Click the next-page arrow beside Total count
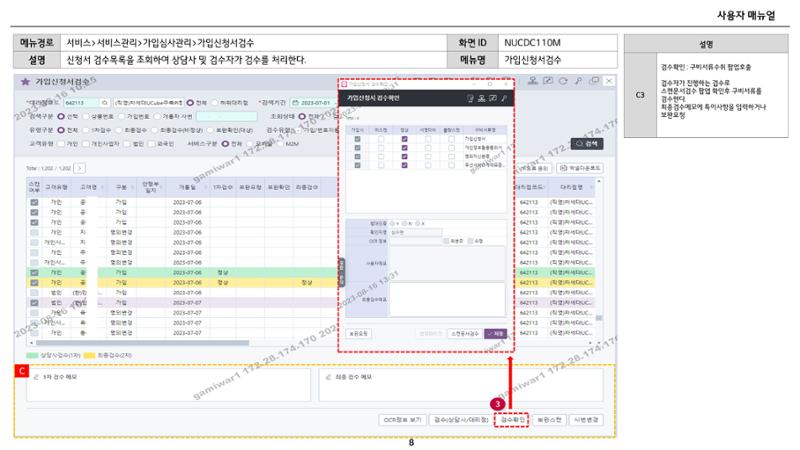The width and height of the screenshot is (800, 450). click(80, 168)
